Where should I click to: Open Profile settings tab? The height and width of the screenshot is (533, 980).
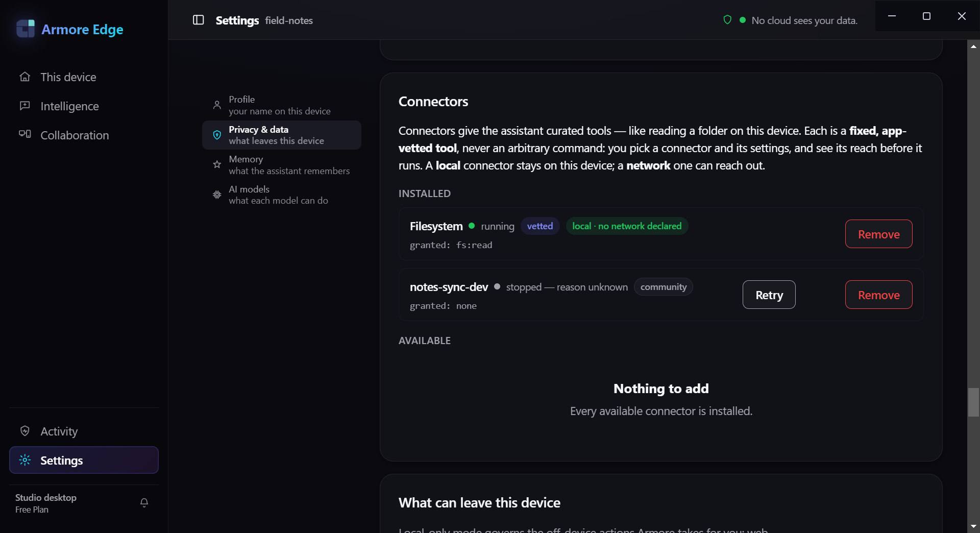[282, 105]
